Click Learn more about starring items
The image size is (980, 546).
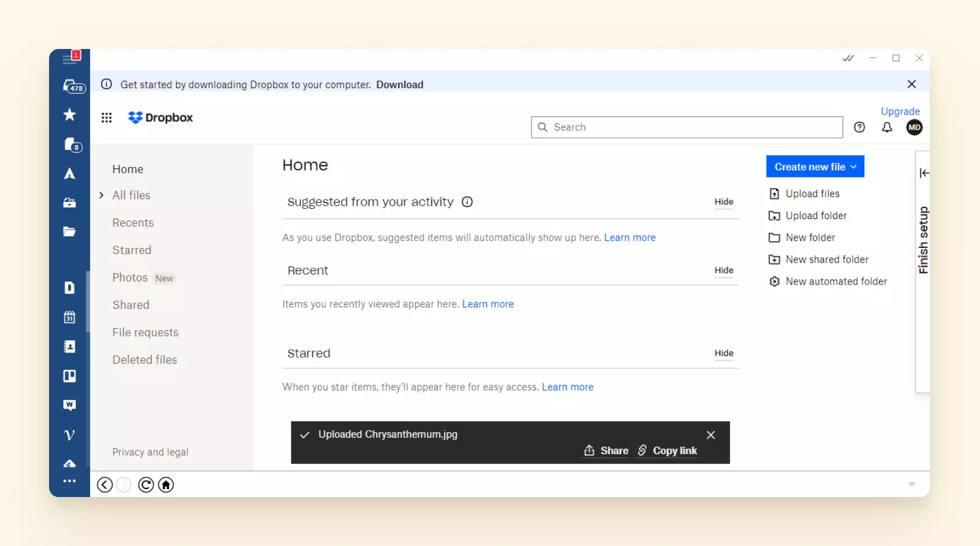pyautogui.click(x=567, y=387)
